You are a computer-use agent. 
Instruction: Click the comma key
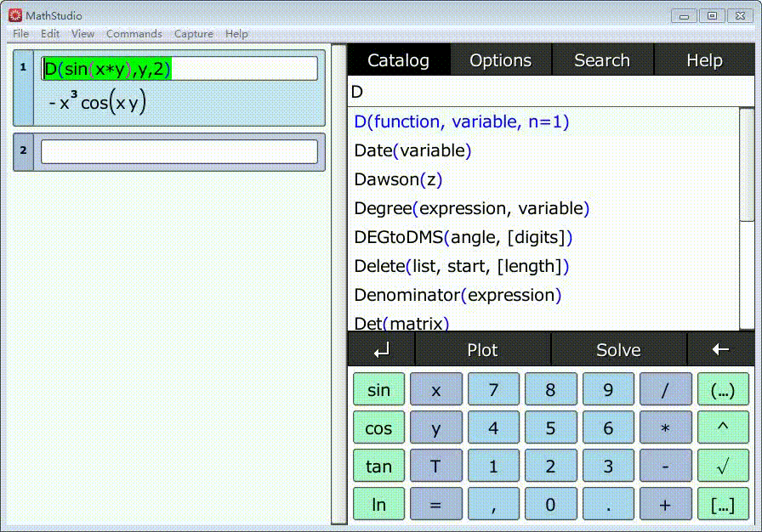pos(493,504)
